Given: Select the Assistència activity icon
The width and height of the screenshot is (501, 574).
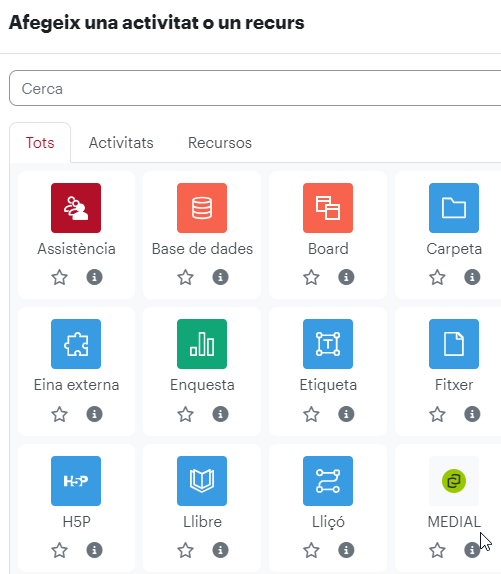Looking at the screenshot, I should click(76, 208).
